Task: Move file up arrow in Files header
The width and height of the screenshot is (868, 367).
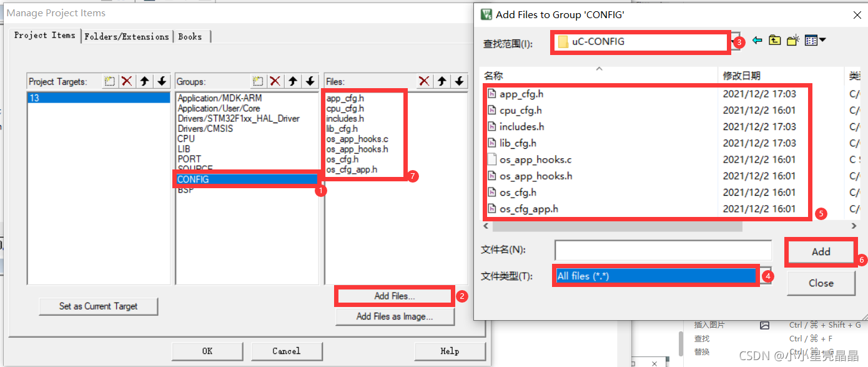Action: point(441,81)
